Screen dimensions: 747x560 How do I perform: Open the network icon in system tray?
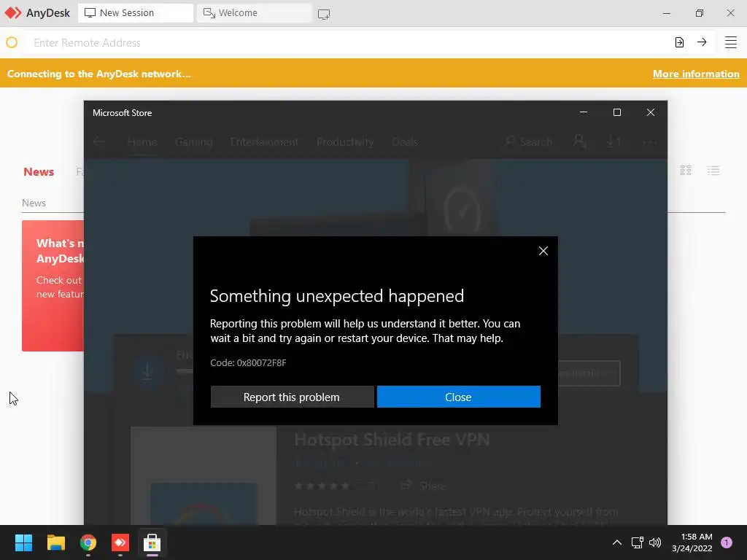click(637, 542)
